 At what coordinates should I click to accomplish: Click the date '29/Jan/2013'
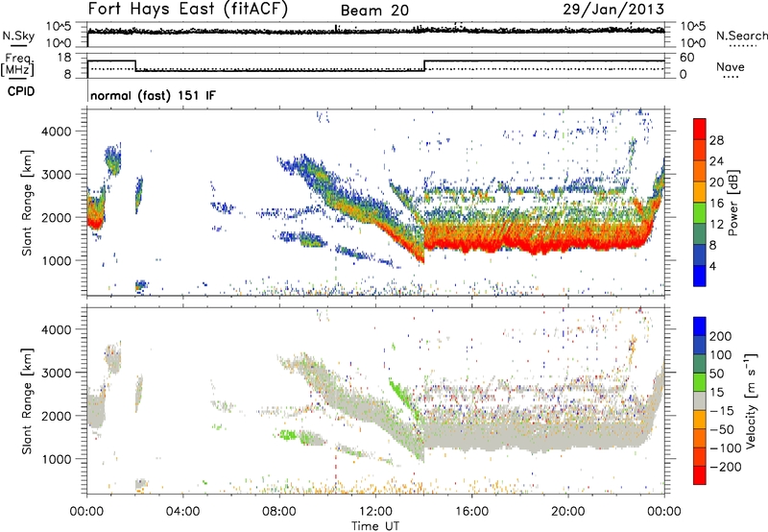click(613, 9)
